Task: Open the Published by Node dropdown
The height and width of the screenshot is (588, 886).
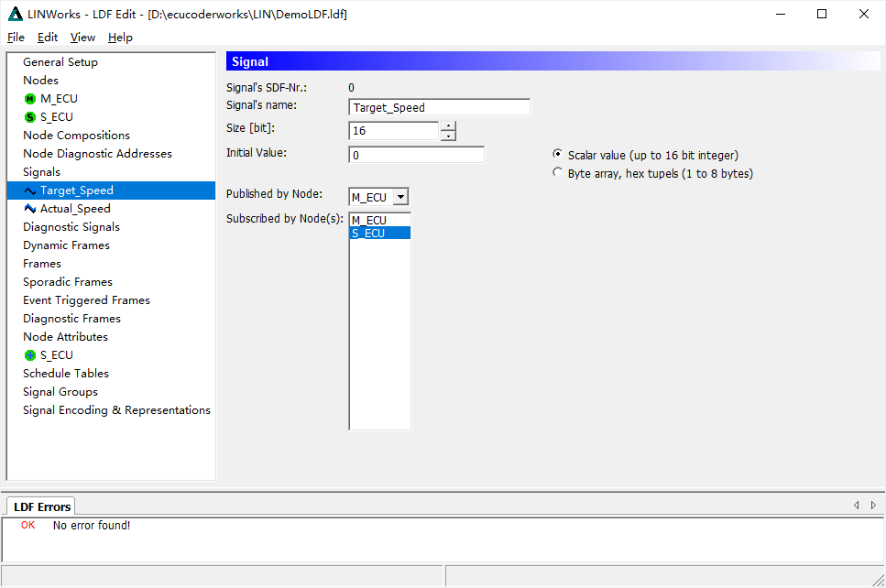Action: (400, 197)
